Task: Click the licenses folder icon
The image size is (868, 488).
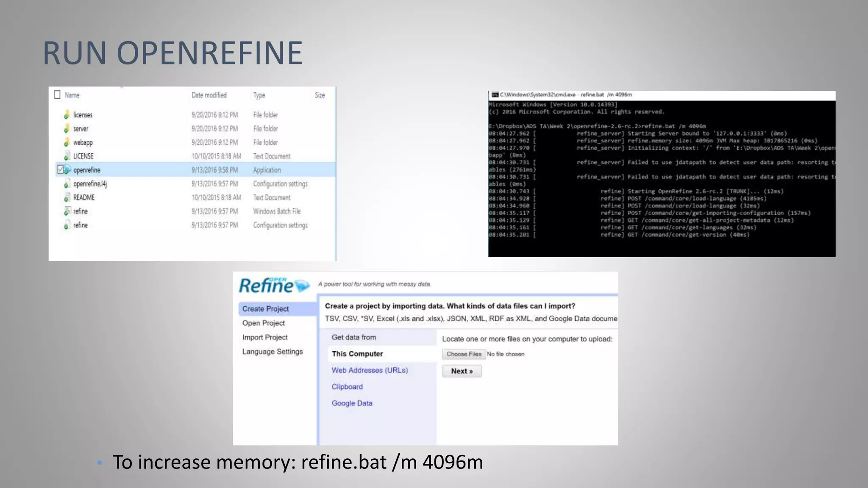Action: coord(67,115)
